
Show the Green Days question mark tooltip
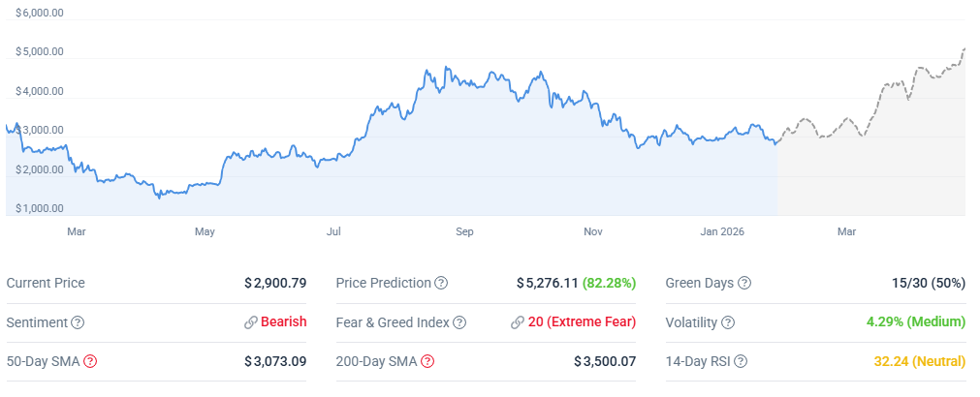click(x=744, y=284)
